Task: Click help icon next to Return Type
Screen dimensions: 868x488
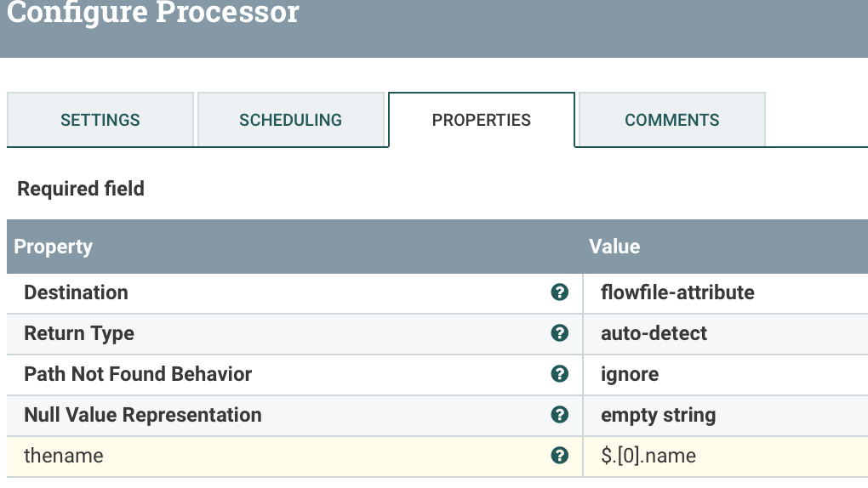Action: tap(559, 333)
